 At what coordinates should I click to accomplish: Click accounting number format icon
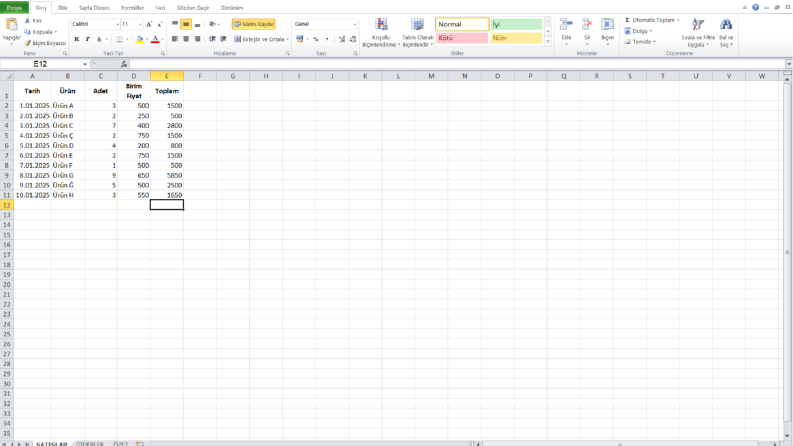[299, 39]
